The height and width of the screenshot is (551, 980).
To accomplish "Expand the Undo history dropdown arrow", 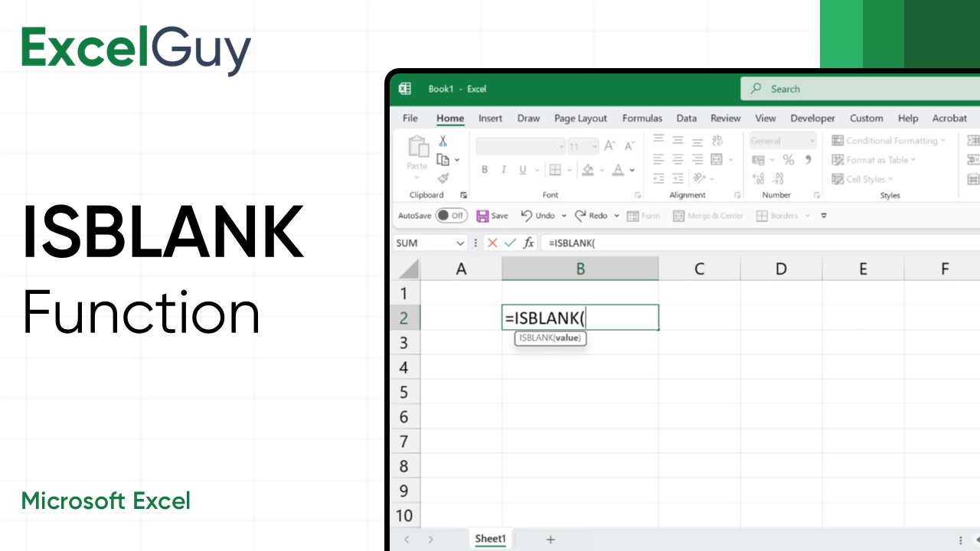I will (564, 216).
